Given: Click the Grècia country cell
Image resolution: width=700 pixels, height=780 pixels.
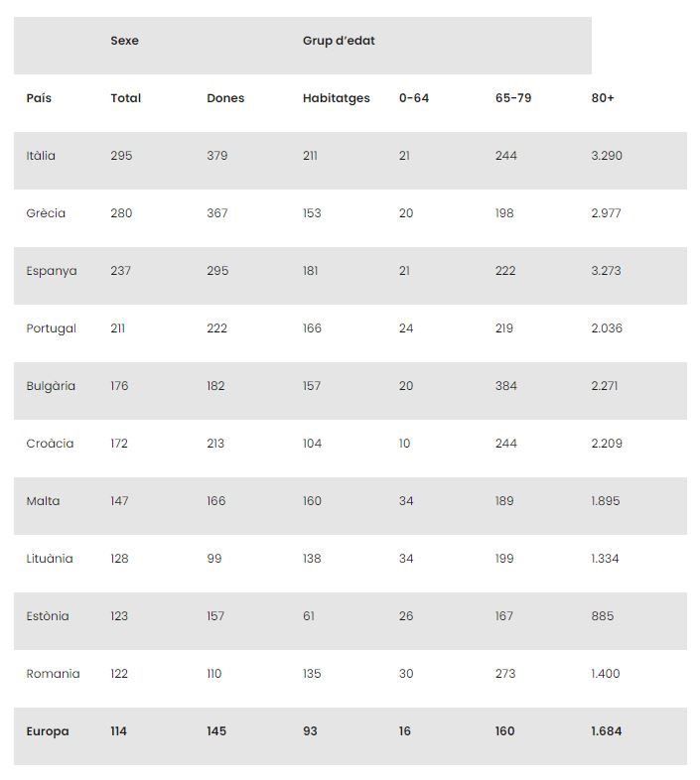Looking at the screenshot, I should pos(46,213).
